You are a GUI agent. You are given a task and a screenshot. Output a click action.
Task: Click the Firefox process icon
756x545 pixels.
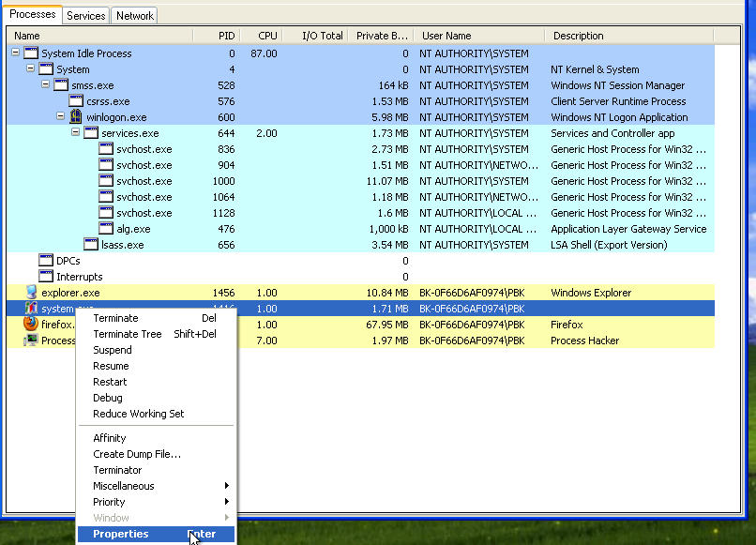pyautogui.click(x=31, y=324)
